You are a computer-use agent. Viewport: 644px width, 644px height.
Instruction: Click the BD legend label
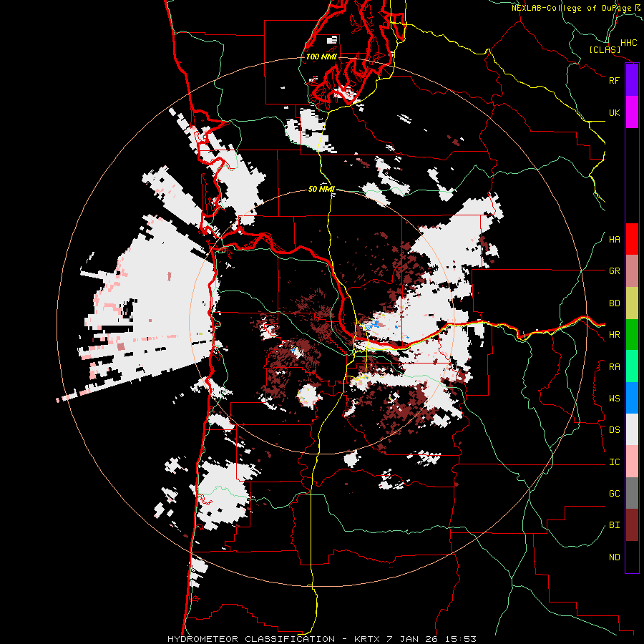[x=614, y=303]
